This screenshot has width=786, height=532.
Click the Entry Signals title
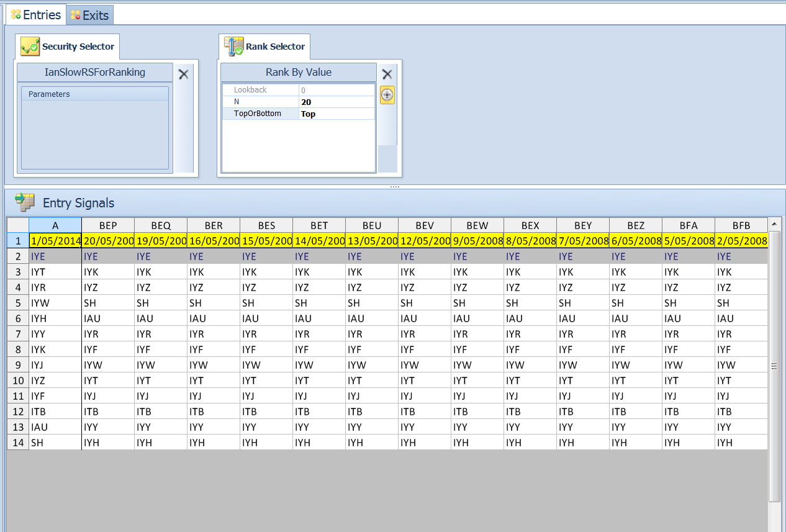[78, 203]
